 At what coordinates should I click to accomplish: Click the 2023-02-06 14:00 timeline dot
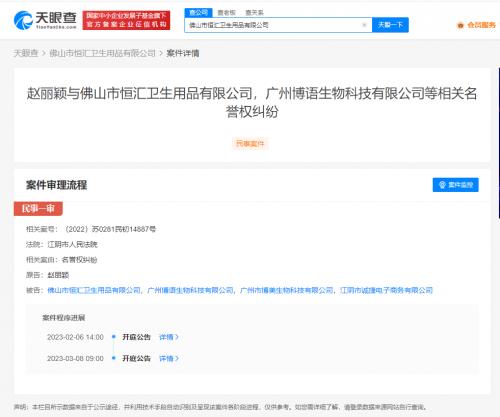(x=114, y=337)
